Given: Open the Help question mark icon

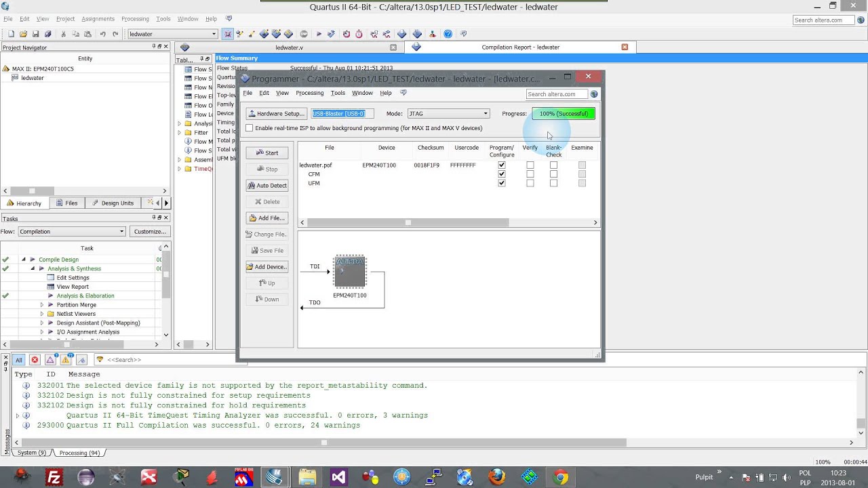Looking at the screenshot, I should pos(448,34).
